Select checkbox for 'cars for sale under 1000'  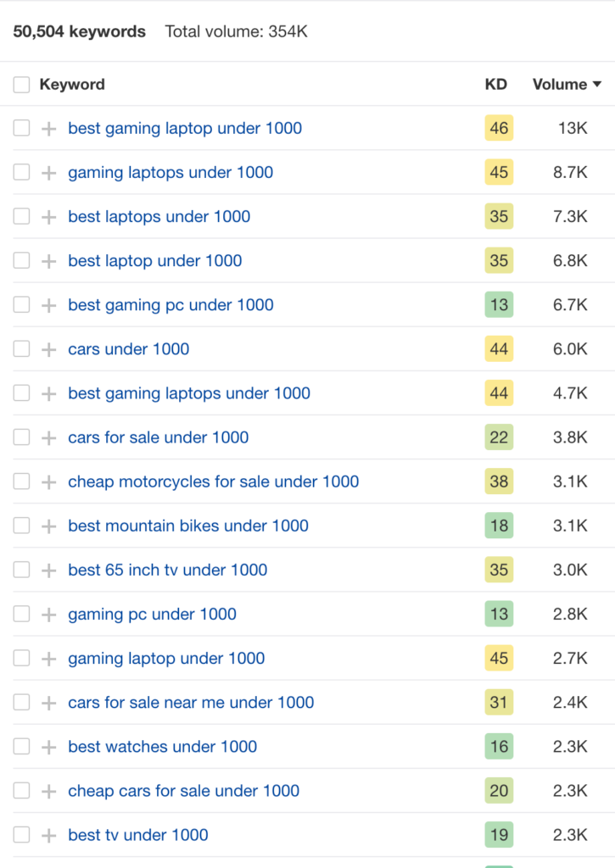pyautogui.click(x=21, y=437)
